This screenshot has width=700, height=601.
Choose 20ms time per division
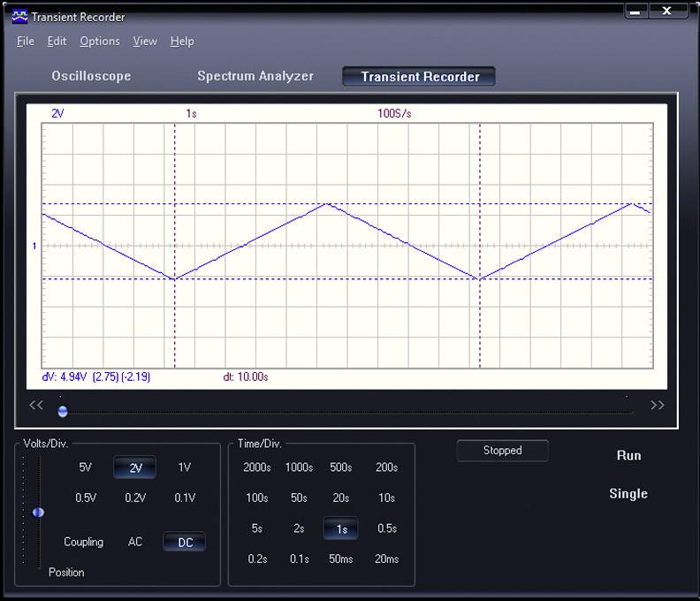coord(386,559)
